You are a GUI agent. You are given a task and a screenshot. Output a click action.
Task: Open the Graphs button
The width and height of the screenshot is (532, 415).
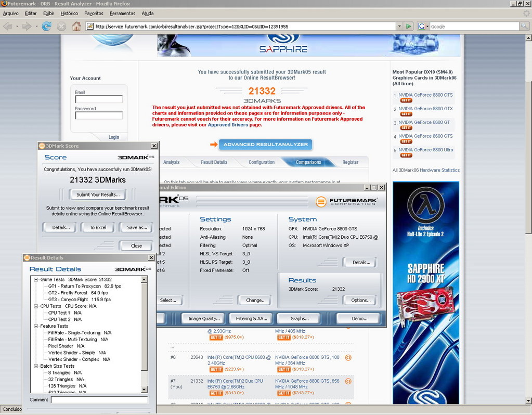[x=299, y=318]
